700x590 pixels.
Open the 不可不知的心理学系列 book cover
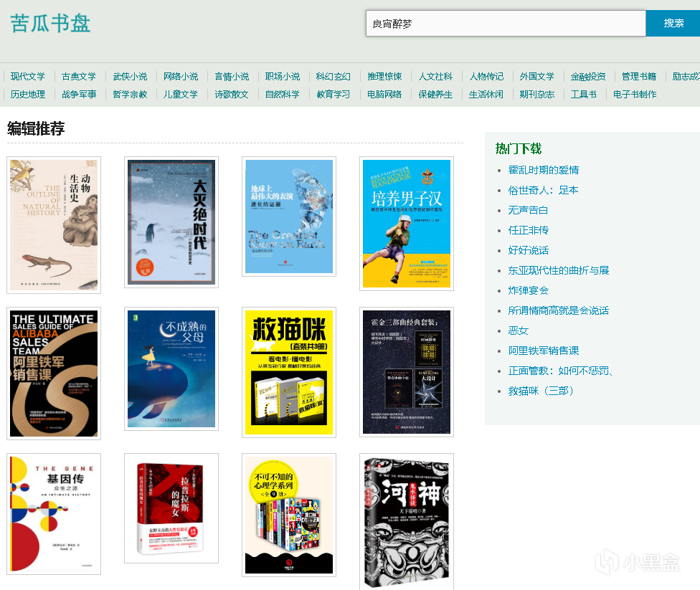tap(289, 515)
